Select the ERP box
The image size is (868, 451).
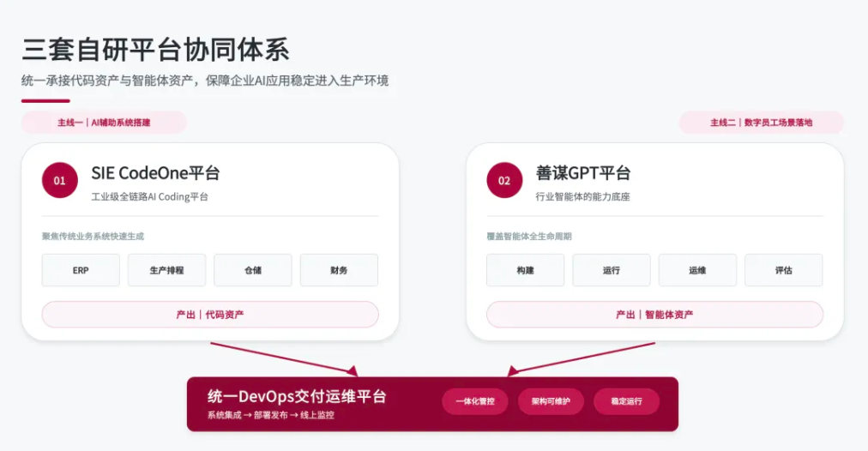point(81,270)
